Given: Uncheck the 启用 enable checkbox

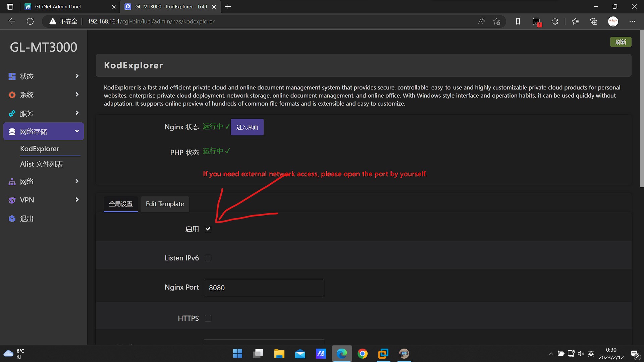Looking at the screenshot, I should click(x=208, y=229).
